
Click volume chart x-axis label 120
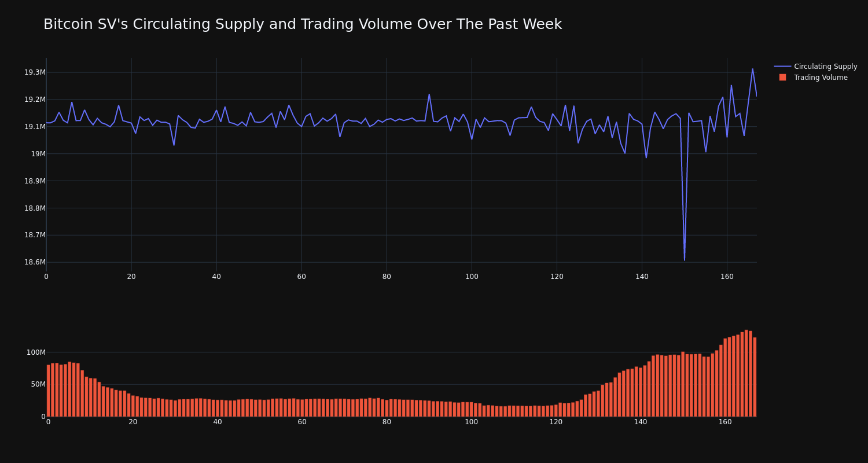click(x=556, y=422)
